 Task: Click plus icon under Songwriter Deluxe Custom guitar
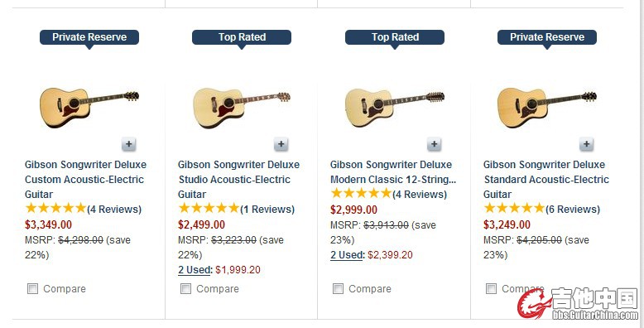pyautogui.click(x=128, y=144)
